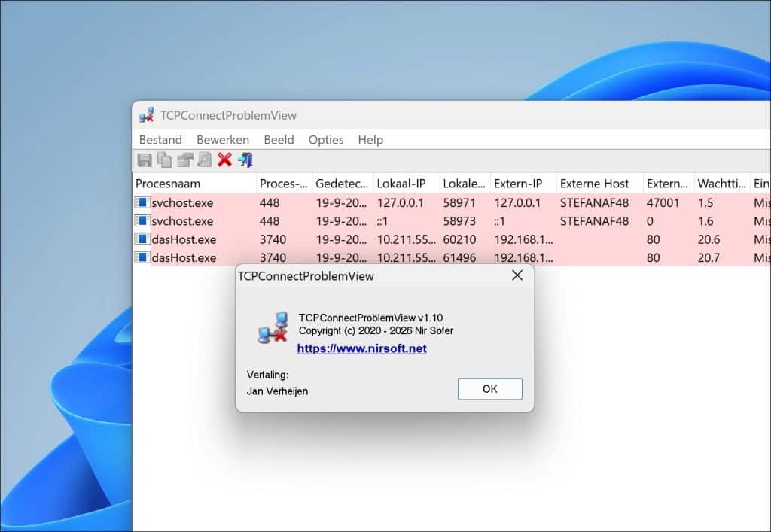Open the Beeld menu
This screenshot has width=771, height=532.
pos(279,140)
